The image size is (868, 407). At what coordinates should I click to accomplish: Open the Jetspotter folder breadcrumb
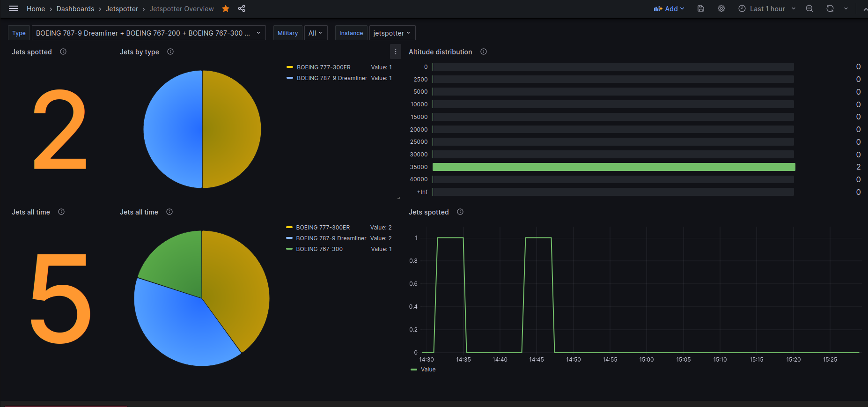[122, 9]
